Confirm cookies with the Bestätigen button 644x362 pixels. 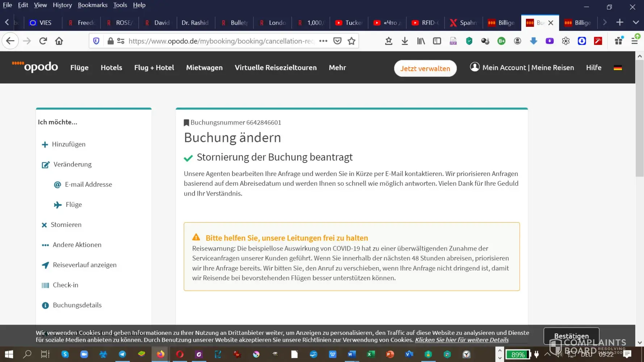(571, 336)
